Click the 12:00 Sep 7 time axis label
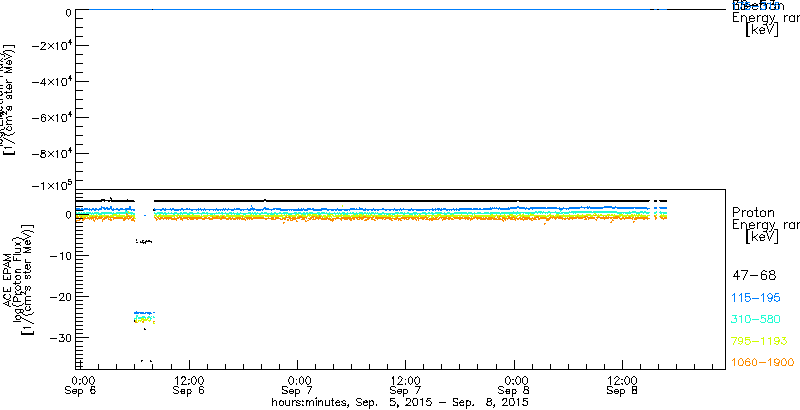Image resolution: width=800 pixels, height=410 pixels. click(x=405, y=384)
